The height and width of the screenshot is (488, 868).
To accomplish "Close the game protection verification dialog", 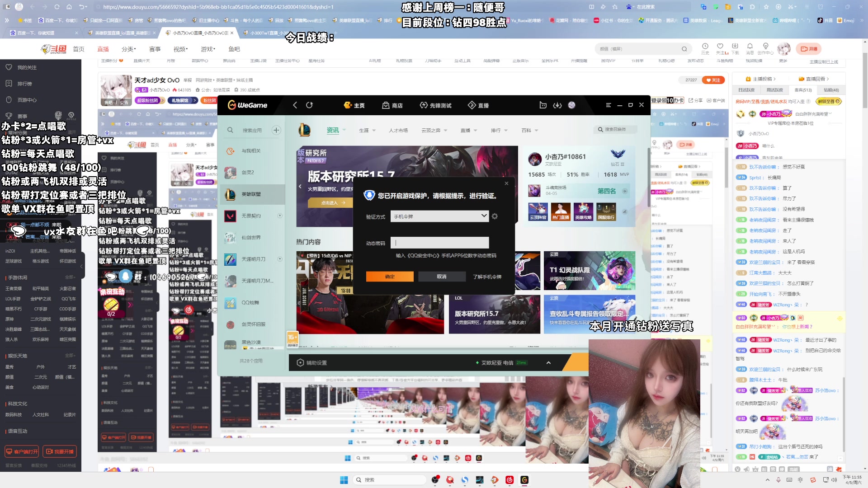I will coord(506,183).
